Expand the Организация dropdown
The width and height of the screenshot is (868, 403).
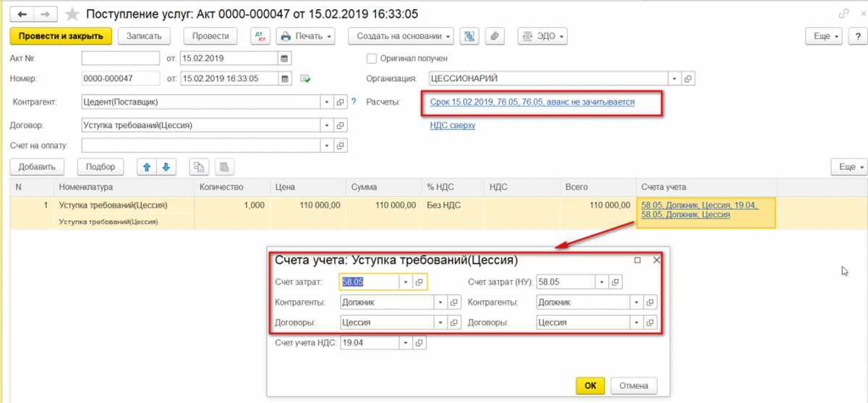coord(674,78)
